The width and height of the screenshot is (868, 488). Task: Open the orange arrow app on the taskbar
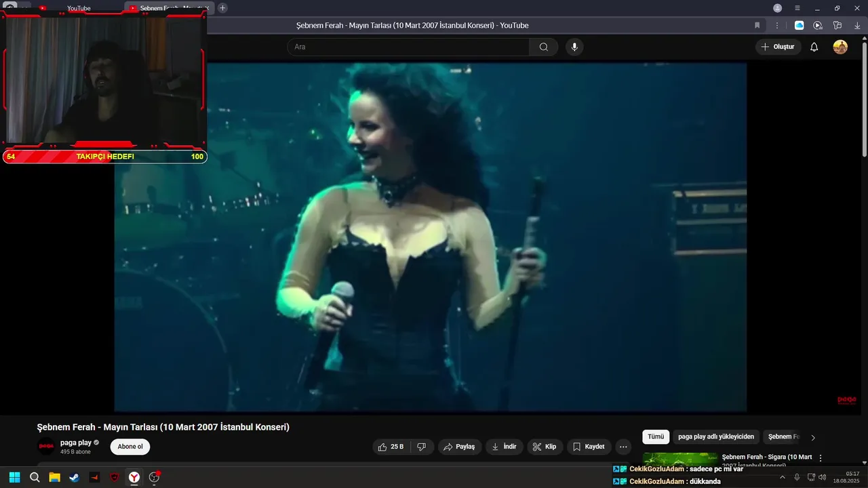point(94,477)
